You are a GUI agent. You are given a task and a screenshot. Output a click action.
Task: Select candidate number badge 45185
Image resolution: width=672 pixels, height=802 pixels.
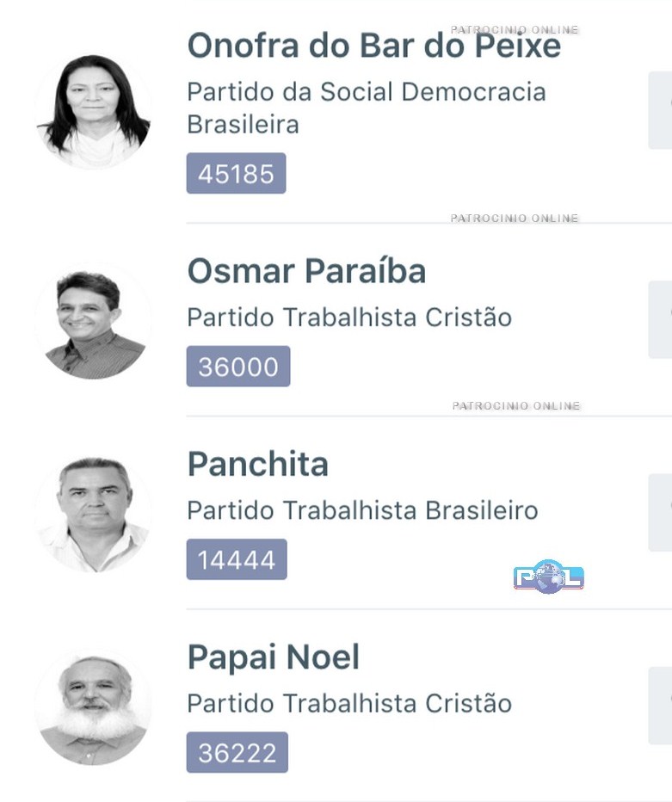click(x=236, y=174)
